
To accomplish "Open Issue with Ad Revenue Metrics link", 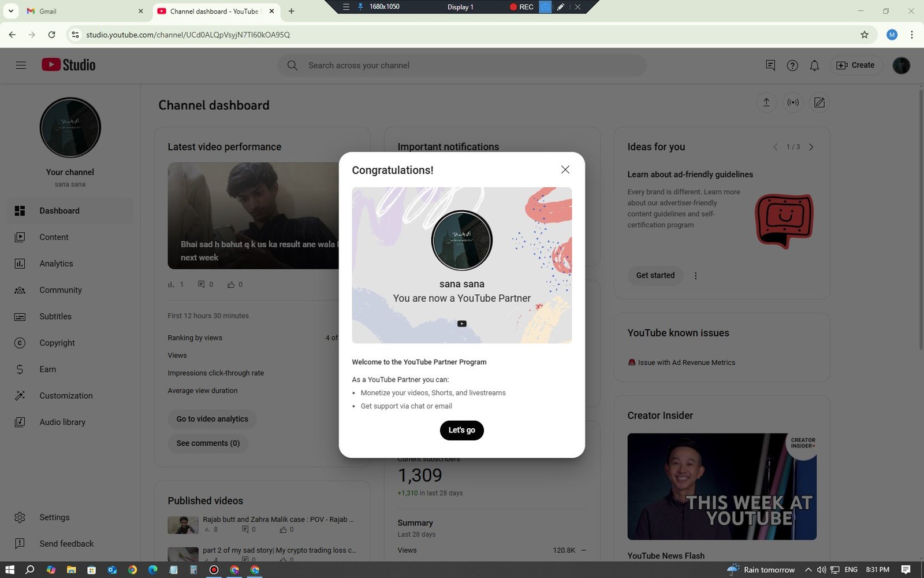I will point(686,362).
